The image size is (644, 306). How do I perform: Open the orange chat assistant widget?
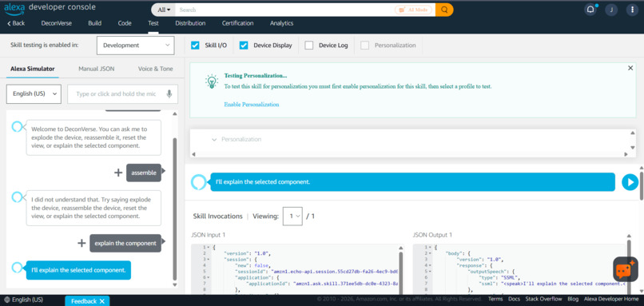click(625, 269)
